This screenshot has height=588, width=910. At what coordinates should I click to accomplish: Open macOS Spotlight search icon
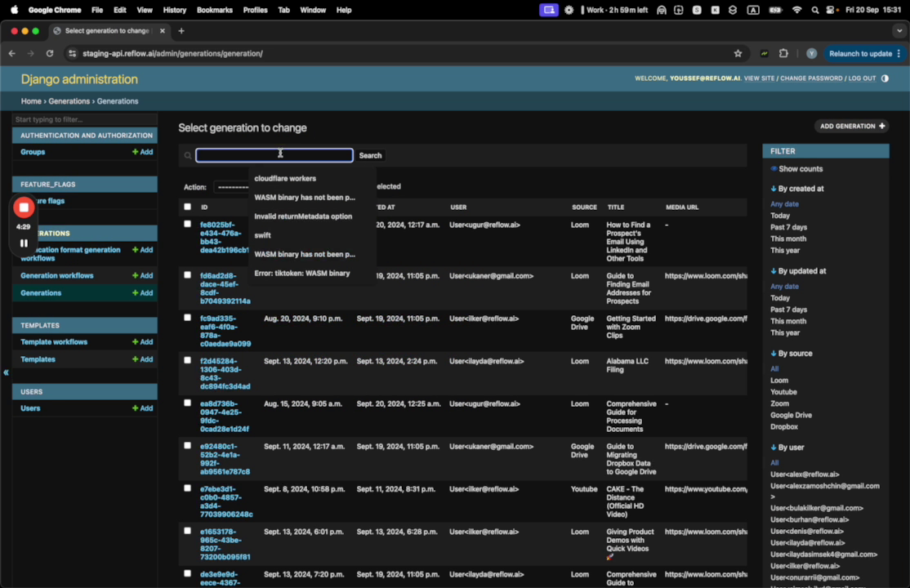pos(814,10)
